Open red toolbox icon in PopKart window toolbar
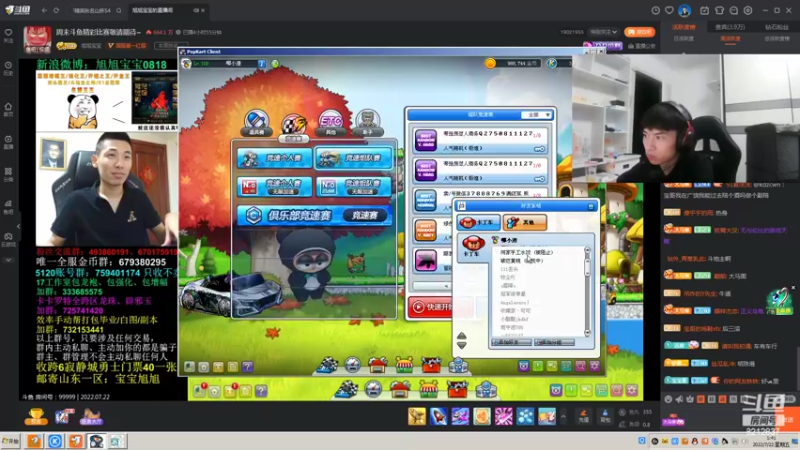This screenshot has width=800, height=450. click(431, 364)
